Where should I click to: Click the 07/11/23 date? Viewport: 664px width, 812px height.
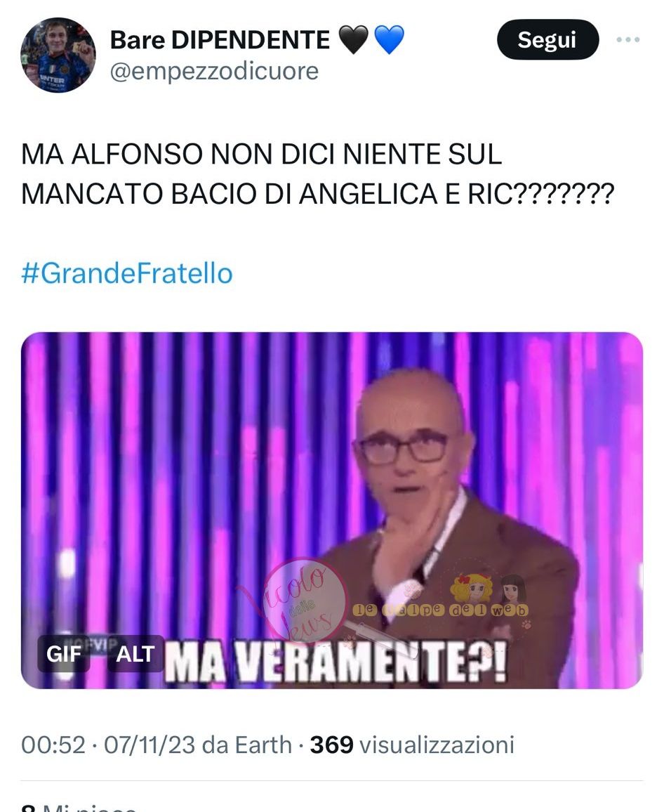[x=150, y=745]
